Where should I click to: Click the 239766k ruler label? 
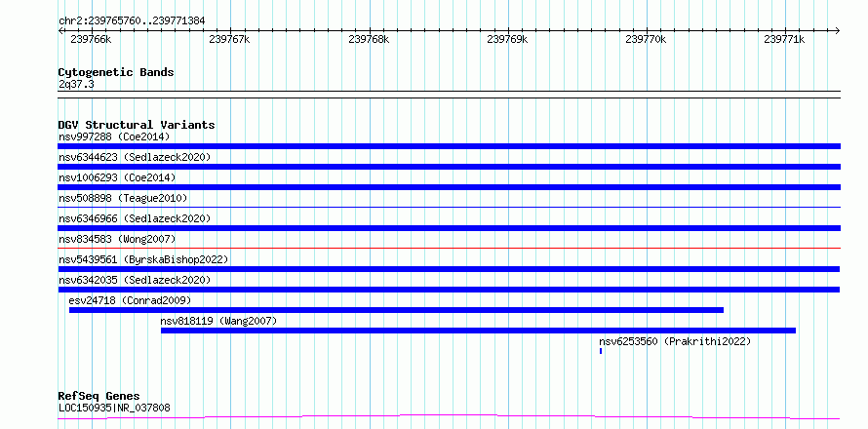click(92, 40)
